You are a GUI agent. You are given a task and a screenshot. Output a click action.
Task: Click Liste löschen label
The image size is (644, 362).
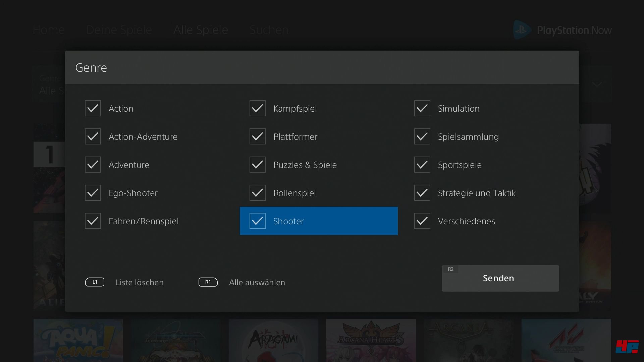pyautogui.click(x=140, y=283)
